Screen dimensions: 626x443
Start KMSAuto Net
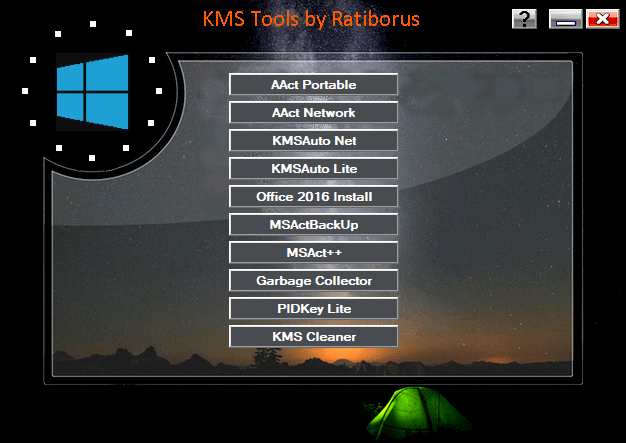click(313, 141)
